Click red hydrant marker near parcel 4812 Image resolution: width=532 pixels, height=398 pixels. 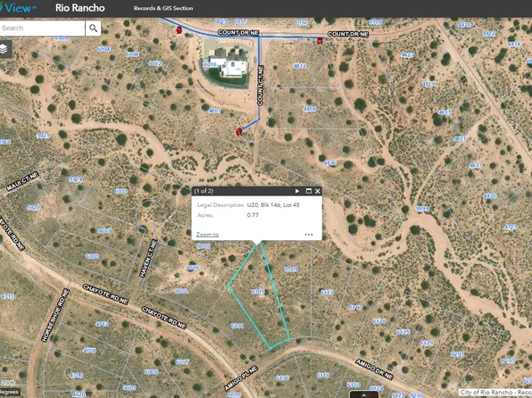pyautogui.click(x=320, y=41)
